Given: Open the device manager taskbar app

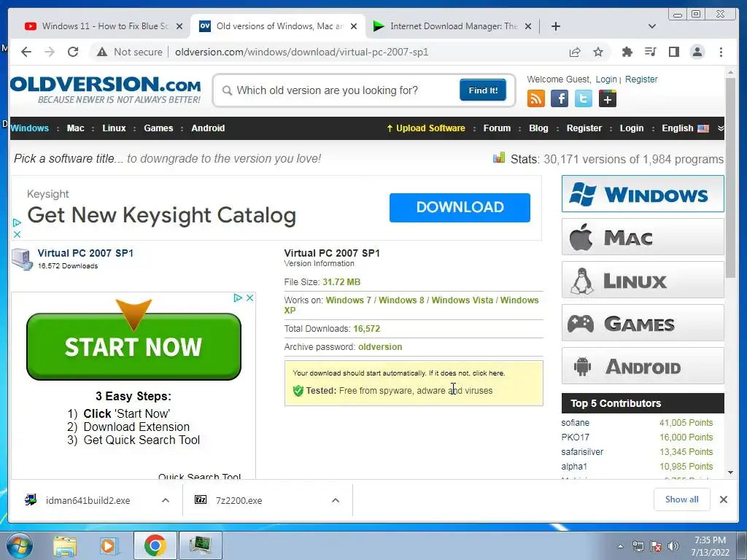Looking at the screenshot, I should pyautogui.click(x=200, y=545).
